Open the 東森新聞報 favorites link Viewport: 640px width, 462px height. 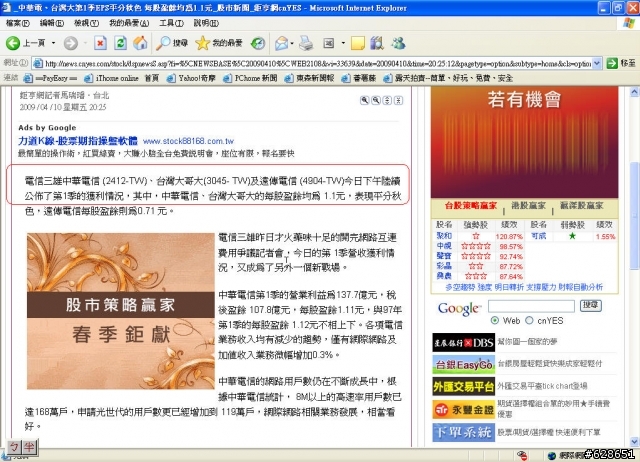tap(309, 78)
